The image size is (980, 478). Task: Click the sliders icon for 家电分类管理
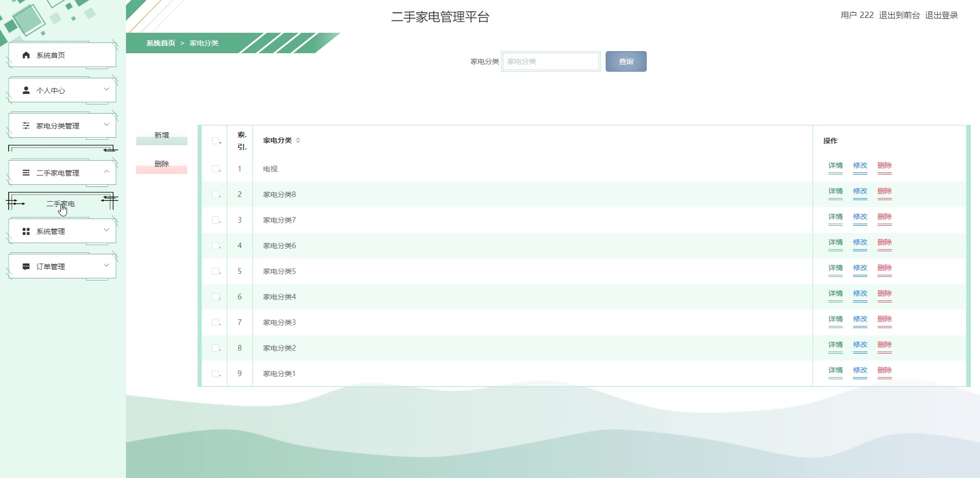pos(26,126)
